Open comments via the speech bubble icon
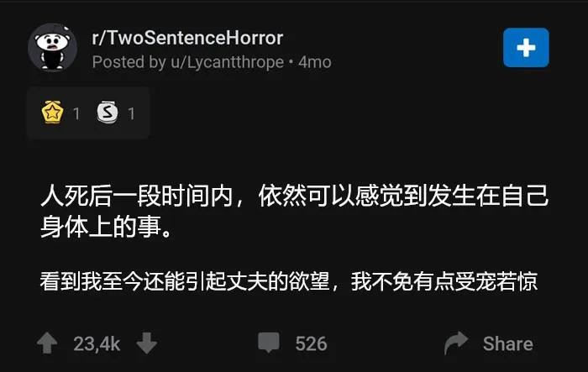The height and width of the screenshot is (372, 588). [269, 343]
